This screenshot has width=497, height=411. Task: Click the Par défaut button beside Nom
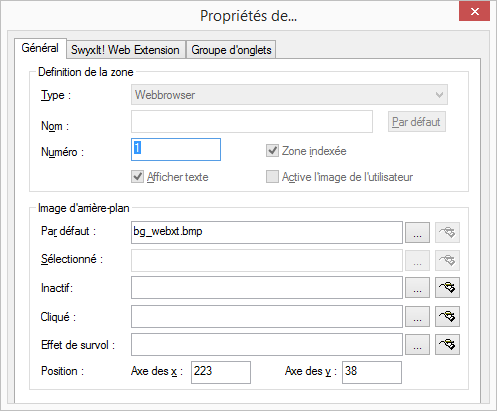(417, 122)
